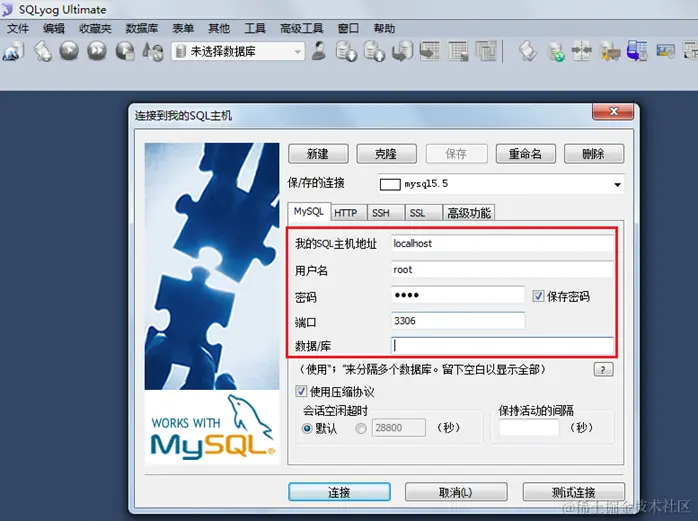The image size is (698, 521).
Task: Click the execute all queries fast-forward icon
Action: [x=97, y=51]
